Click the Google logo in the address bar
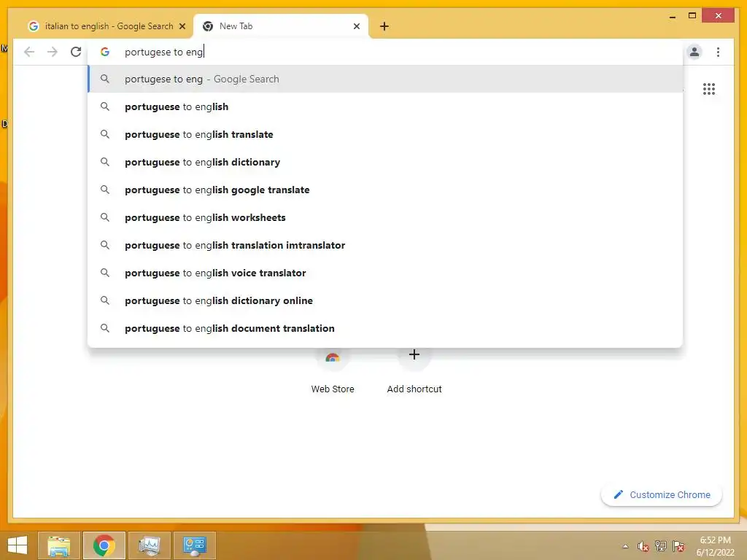Screen dimensions: 747x560 tap(105, 52)
